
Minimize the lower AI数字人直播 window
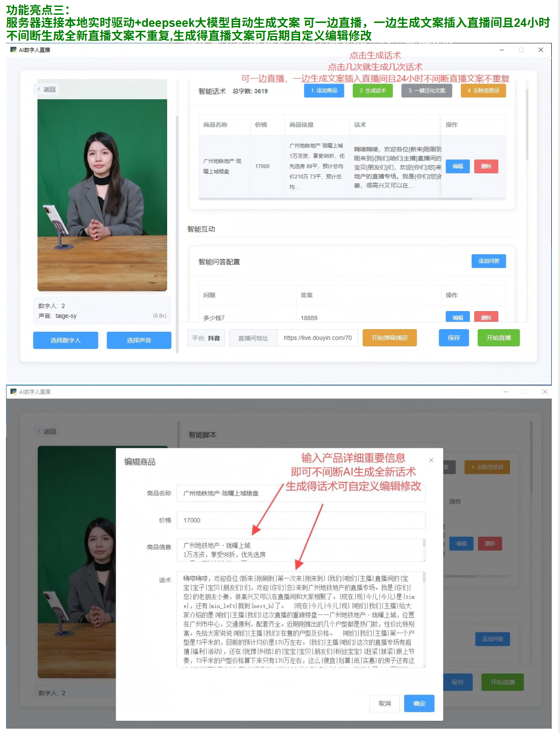click(505, 392)
